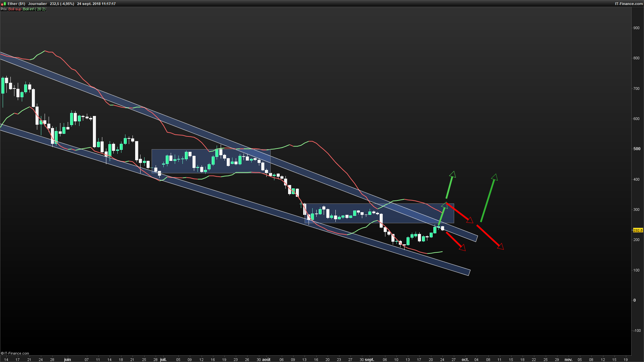Click the lowest-left red arrowhead near 175
The image size is (644, 362).
[463, 248]
